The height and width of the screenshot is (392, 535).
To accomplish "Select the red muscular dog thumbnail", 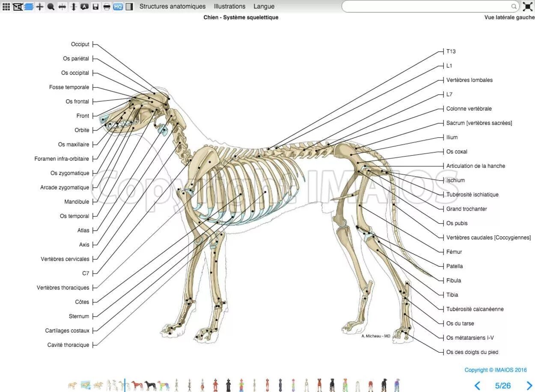I will point(137,385).
